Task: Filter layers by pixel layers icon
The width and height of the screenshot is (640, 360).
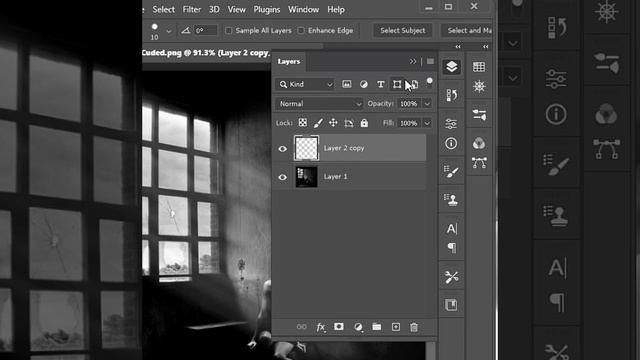Action: [x=347, y=84]
